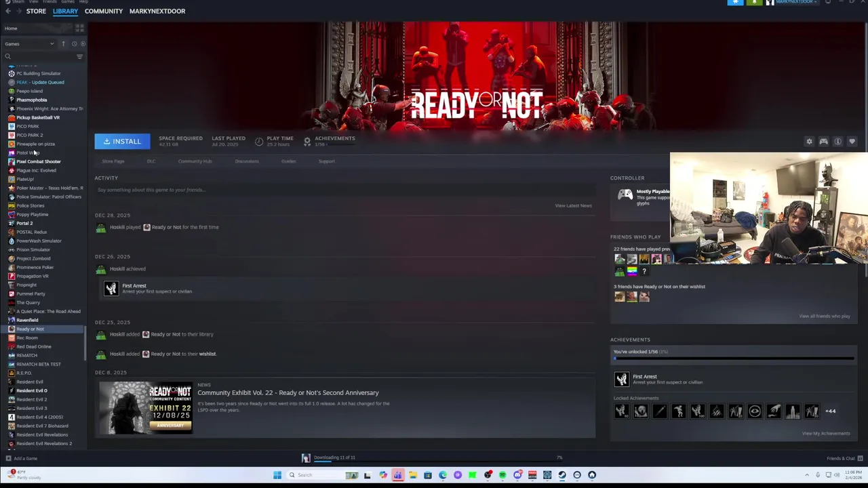Open the Friends menu
868x488 pixels.
click(x=50, y=2)
